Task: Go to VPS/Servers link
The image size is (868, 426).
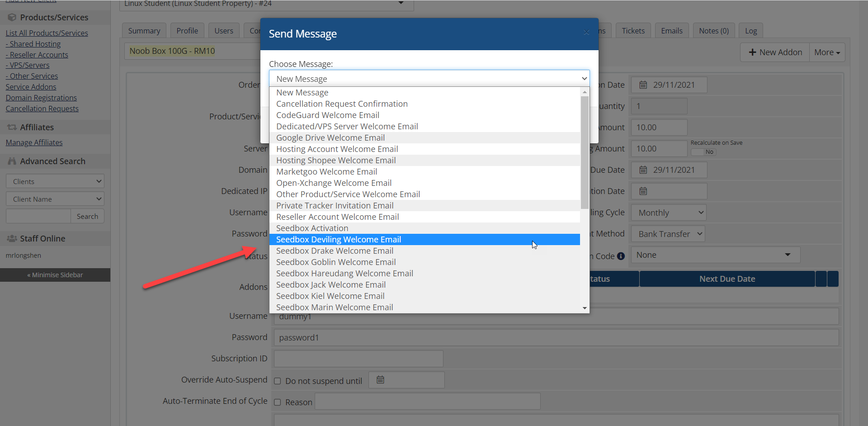Action: point(28,65)
